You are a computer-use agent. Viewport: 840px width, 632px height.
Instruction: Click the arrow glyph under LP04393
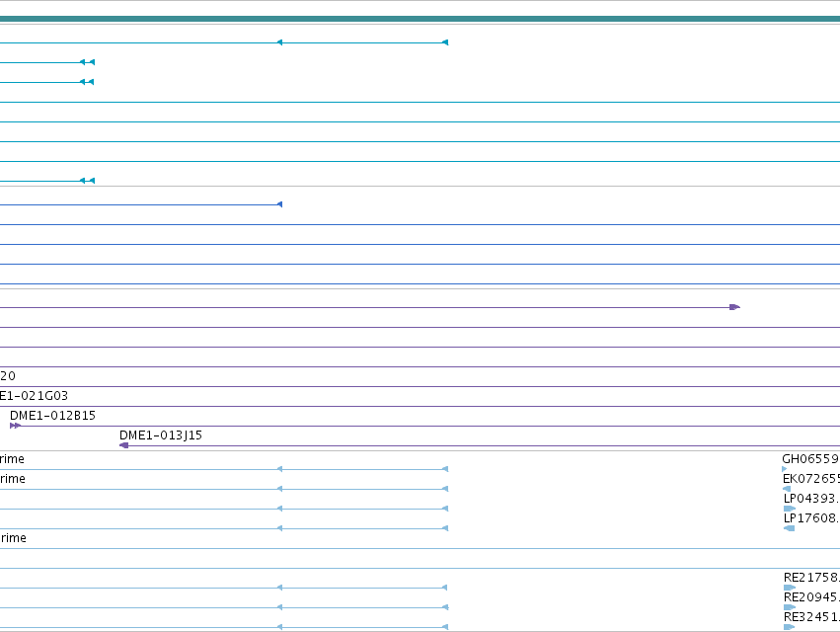click(789, 509)
